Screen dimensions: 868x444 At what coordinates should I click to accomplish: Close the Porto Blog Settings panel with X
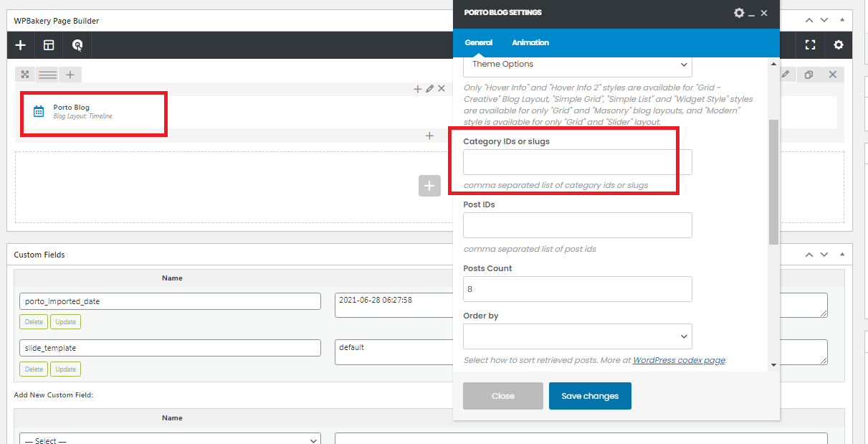764,13
